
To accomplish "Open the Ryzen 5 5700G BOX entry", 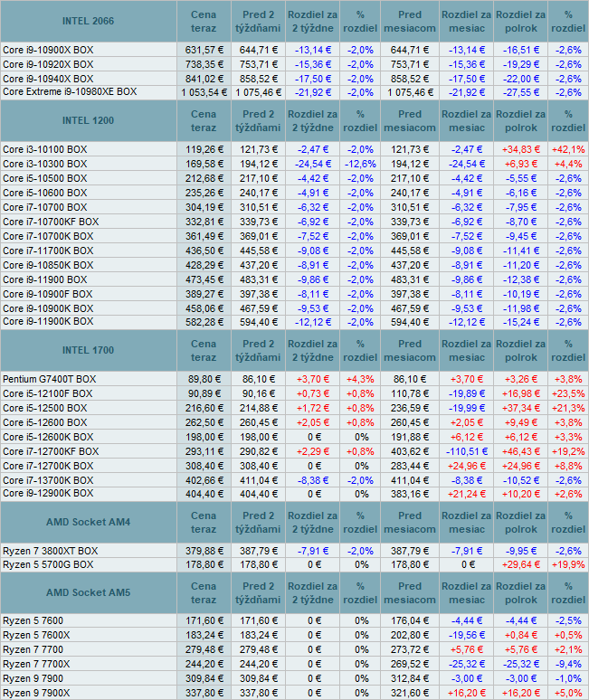I will (47, 564).
